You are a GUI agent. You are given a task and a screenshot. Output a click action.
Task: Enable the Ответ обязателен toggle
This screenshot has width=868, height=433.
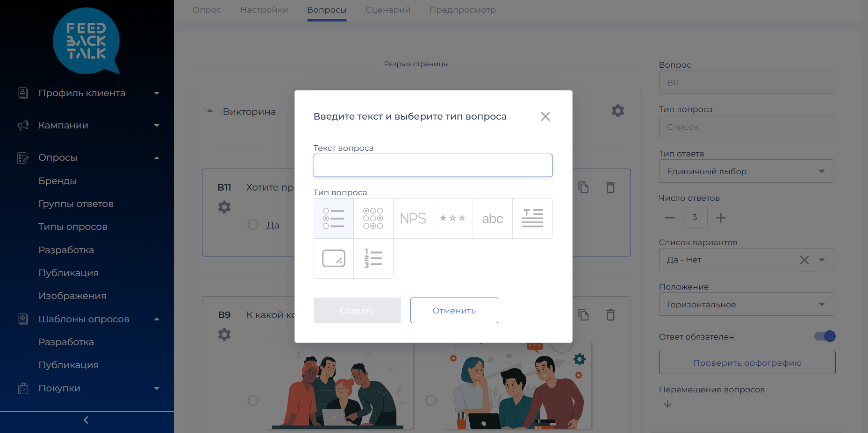(824, 336)
